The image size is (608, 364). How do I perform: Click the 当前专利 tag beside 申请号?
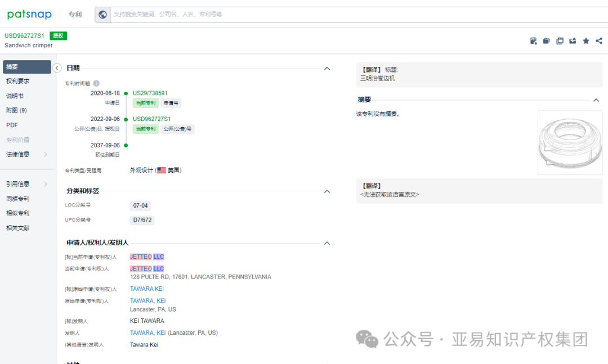[x=146, y=103]
